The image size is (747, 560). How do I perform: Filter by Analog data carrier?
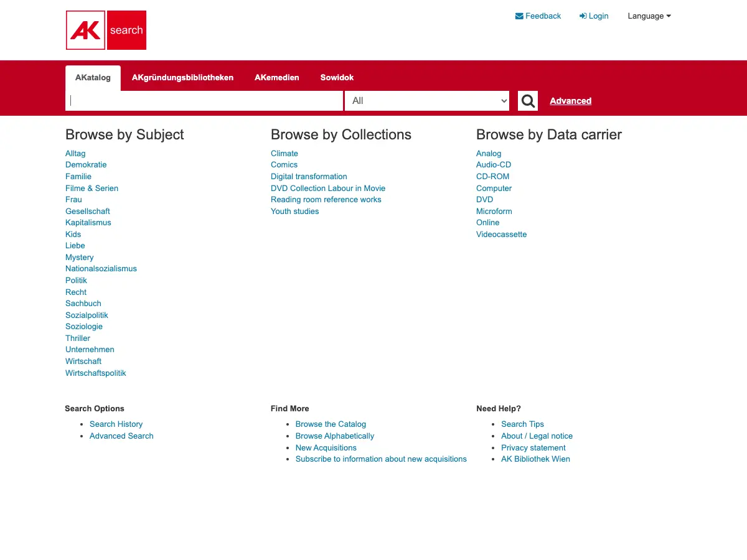[489, 153]
